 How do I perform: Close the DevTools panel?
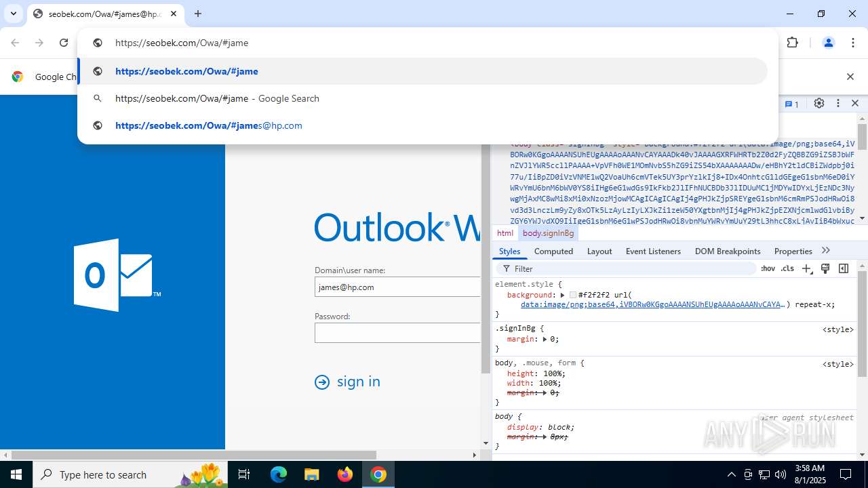855,103
